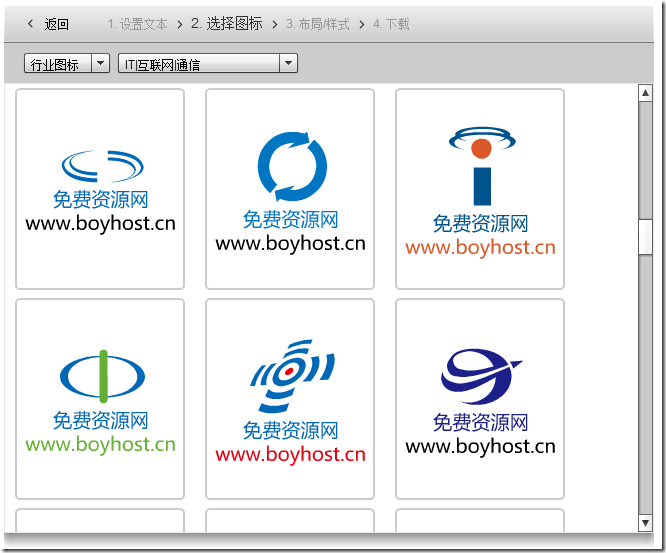Click the blue swoosh ring icon graphic
Screen dimensions: 666x553
(102, 166)
